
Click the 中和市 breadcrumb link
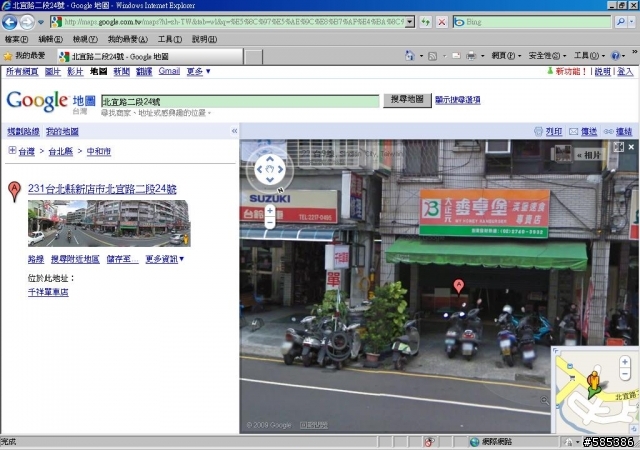[98, 151]
